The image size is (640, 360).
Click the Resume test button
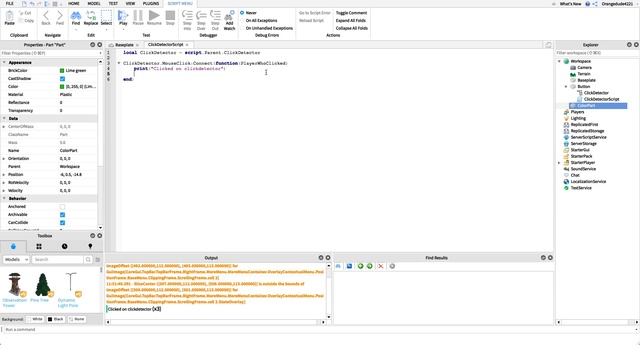[x=154, y=18]
